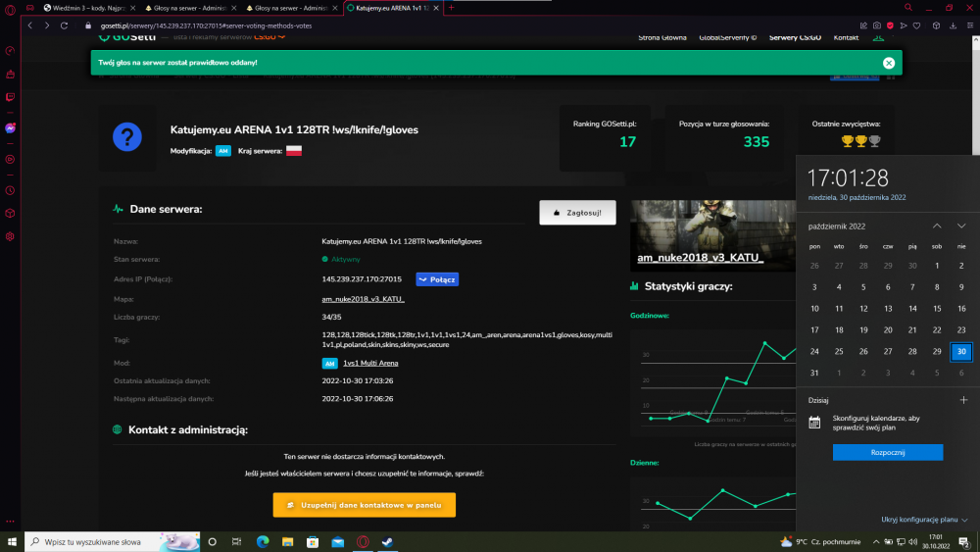Open the Easy Setup sliders icon

tap(970, 25)
